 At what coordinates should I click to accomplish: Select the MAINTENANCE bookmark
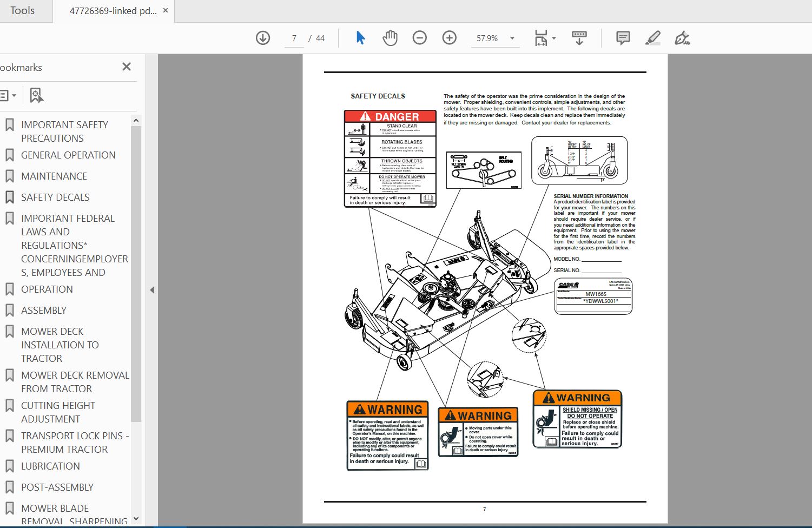54,176
